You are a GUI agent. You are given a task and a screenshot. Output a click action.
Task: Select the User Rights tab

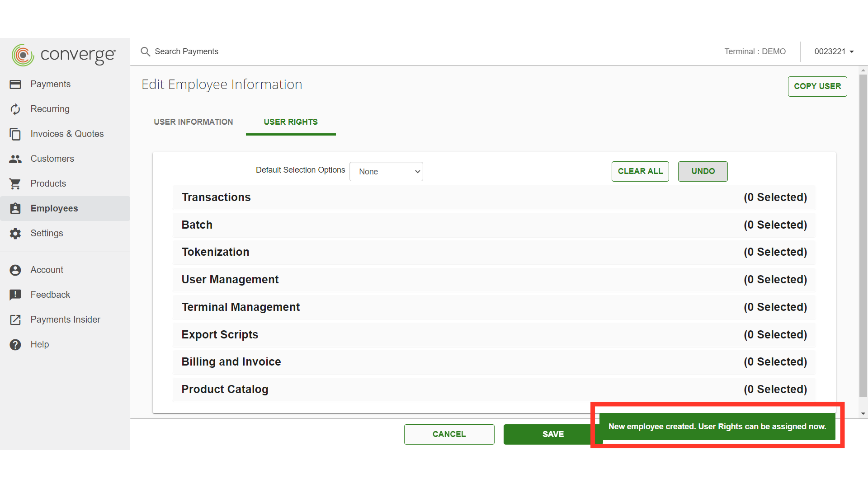291,122
